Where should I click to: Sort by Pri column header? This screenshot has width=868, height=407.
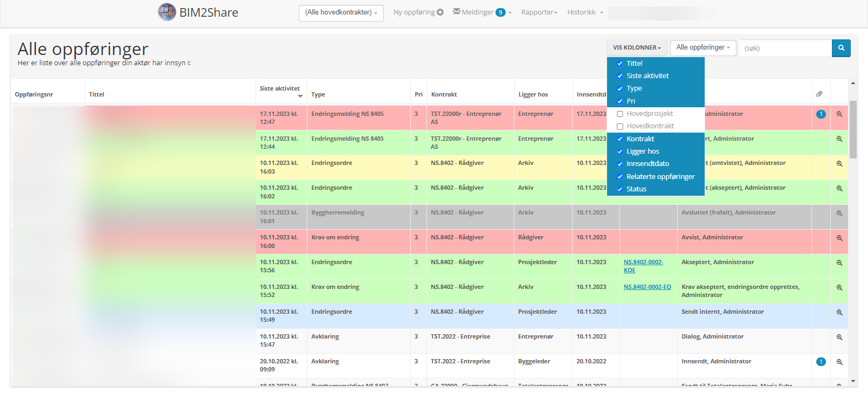(419, 94)
